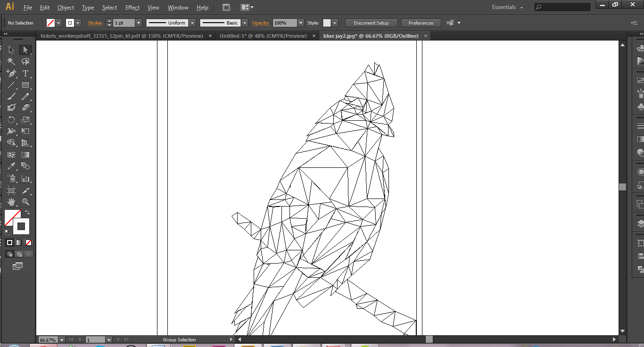Screen dimensions: 644x347
Task: Open the control bar stroke color dropdown
Action: [x=78, y=23]
